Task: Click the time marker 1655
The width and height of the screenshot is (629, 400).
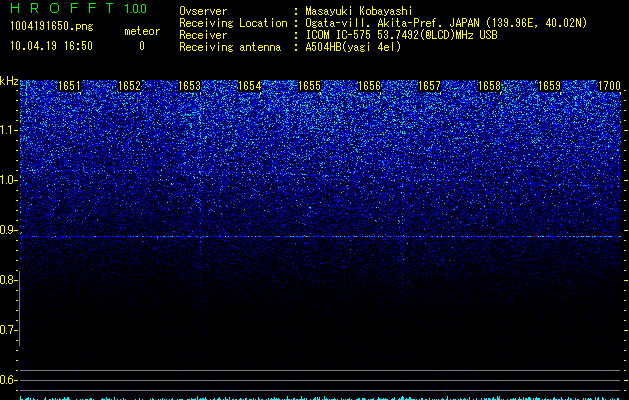Action: 309,86
